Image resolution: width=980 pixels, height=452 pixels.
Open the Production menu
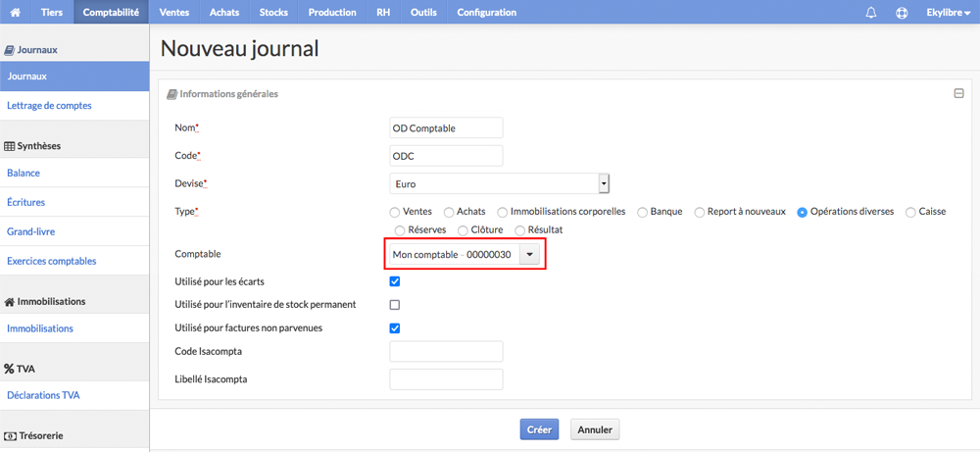point(332,12)
